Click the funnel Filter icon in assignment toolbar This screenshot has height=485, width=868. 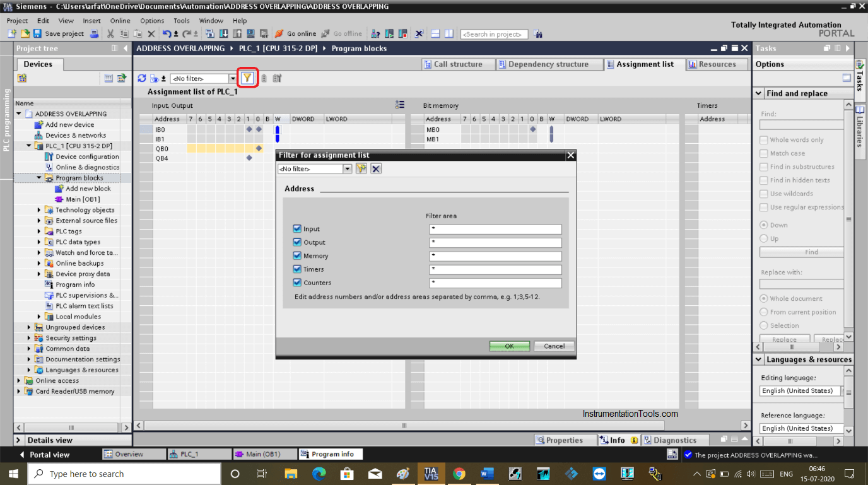247,78
